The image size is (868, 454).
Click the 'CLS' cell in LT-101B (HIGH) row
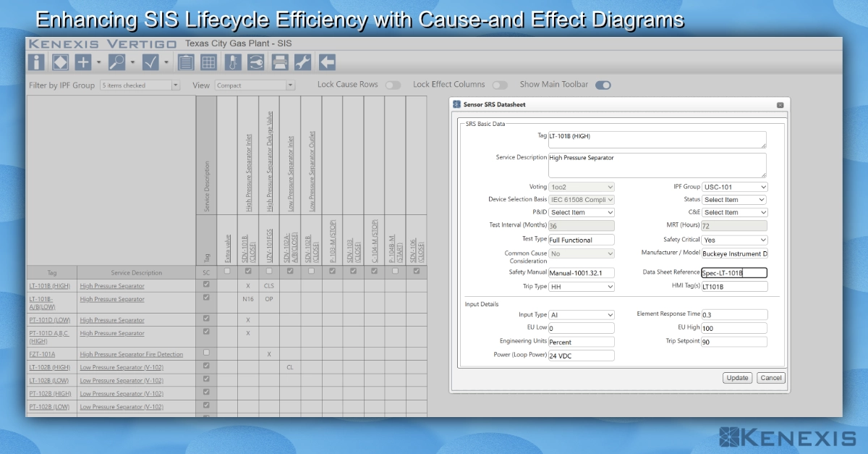(269, 286)
